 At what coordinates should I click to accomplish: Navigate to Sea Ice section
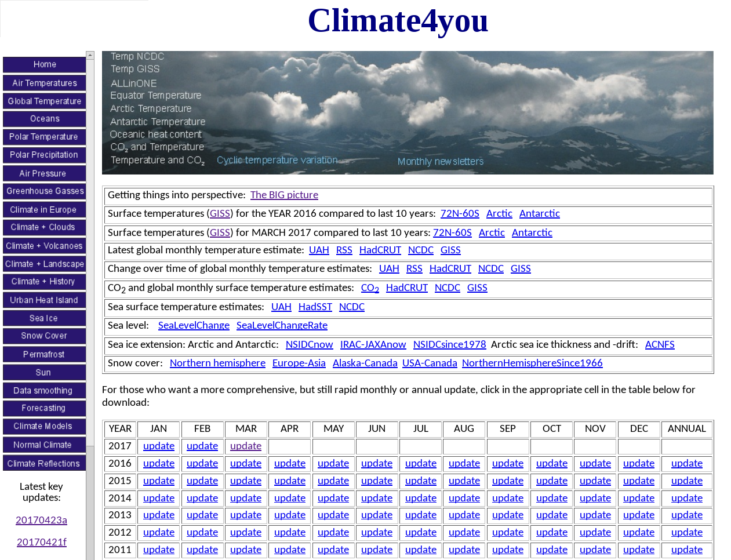pos(44,318)
